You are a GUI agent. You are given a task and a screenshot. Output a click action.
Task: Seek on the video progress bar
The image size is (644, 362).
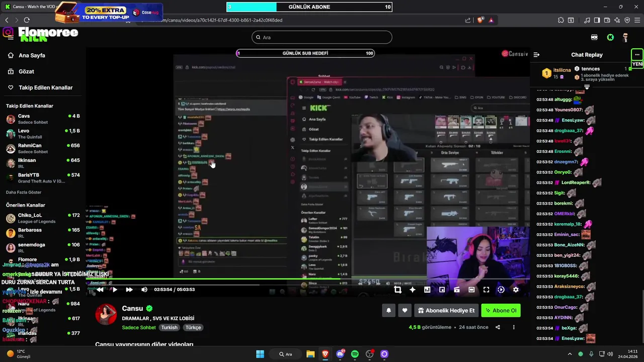308,280
